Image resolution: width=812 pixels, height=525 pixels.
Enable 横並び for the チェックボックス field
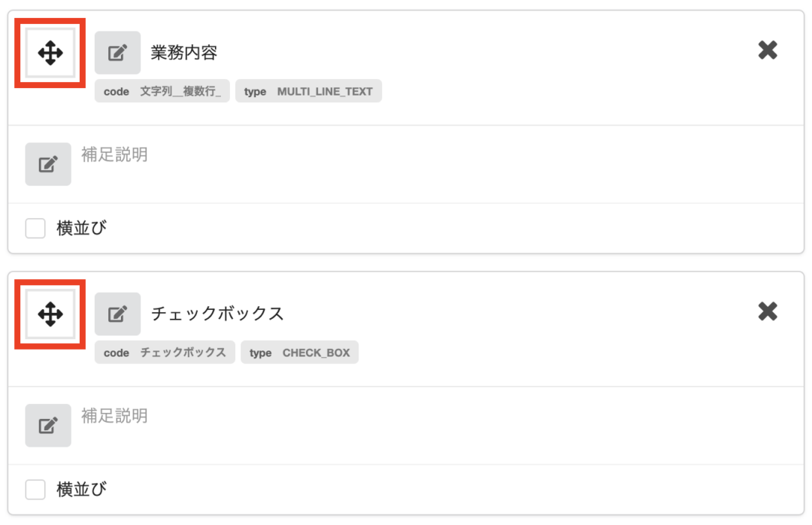click(35, 489)
